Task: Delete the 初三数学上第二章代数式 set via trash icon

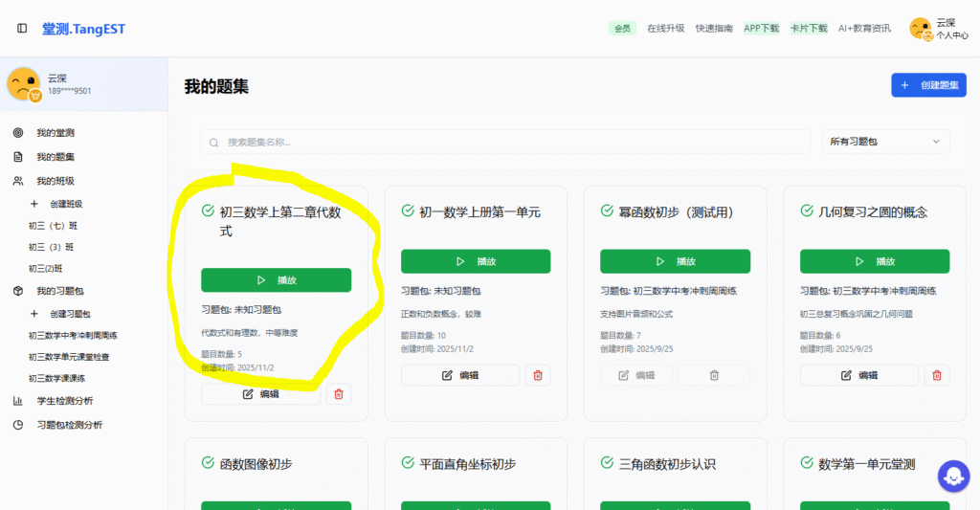Action: click(x=339, y=393)
